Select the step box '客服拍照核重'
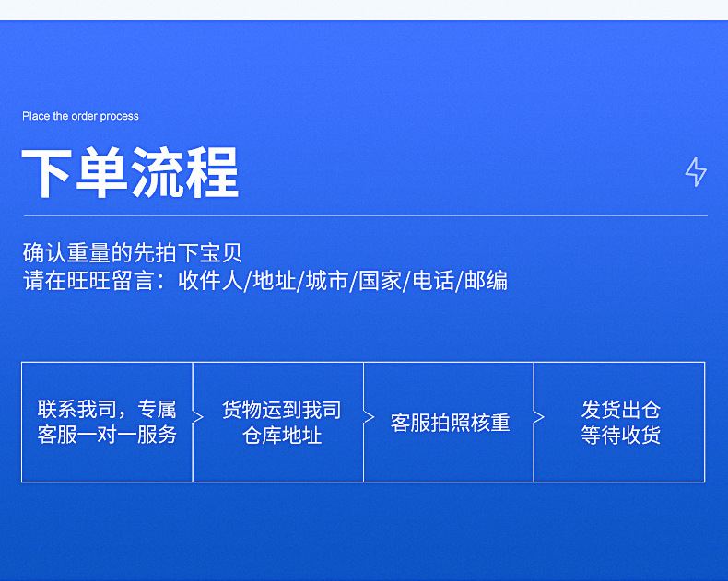 click(x=449, y=422)
